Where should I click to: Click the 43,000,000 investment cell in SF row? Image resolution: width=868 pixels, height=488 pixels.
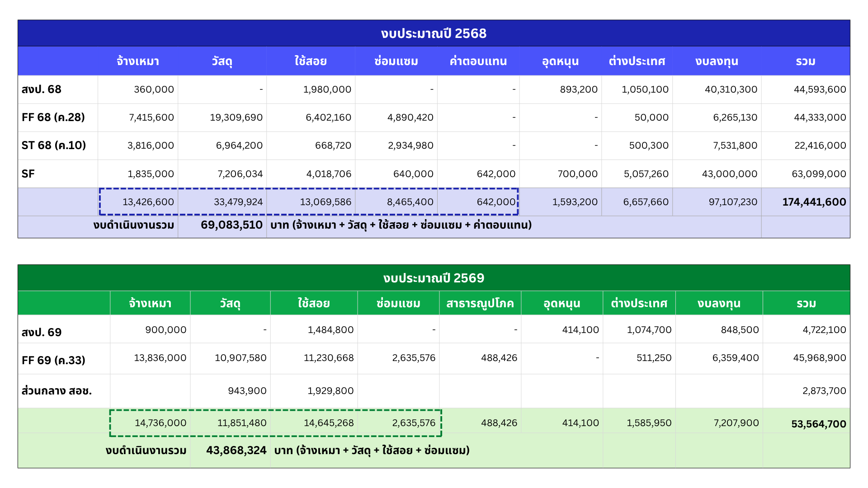[x=729, y=174]
